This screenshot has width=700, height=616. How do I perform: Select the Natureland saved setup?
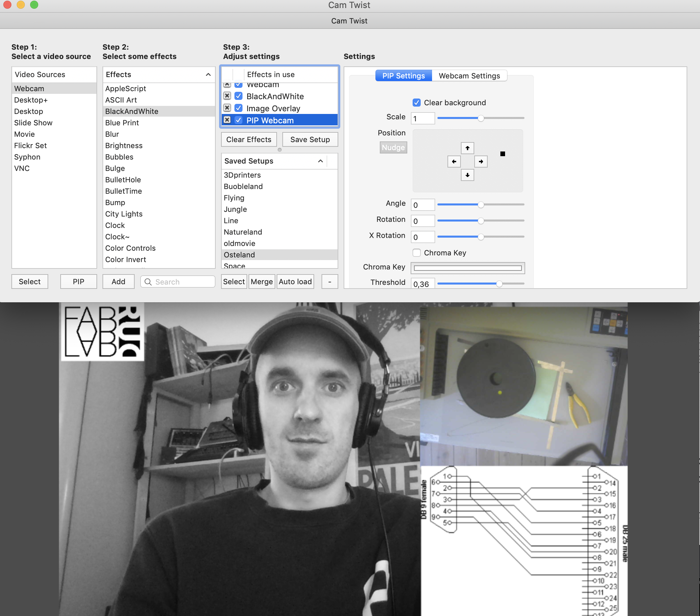[243, 232]
